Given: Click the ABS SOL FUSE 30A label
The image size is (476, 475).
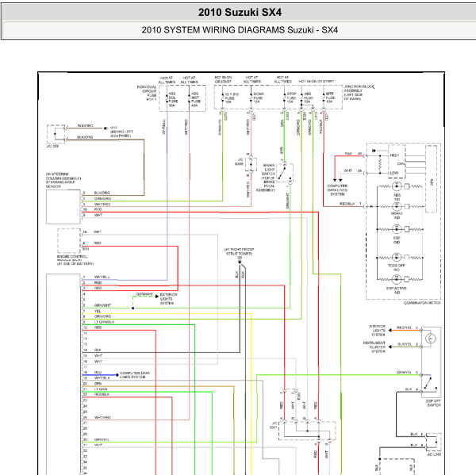Looking at the screenshot, I should coord(173,100).
